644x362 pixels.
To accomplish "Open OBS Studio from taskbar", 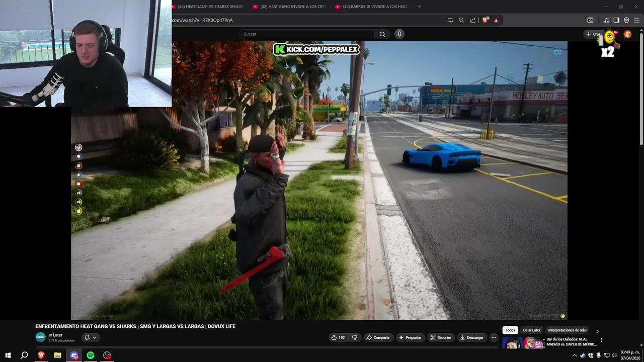I will 107,355.
